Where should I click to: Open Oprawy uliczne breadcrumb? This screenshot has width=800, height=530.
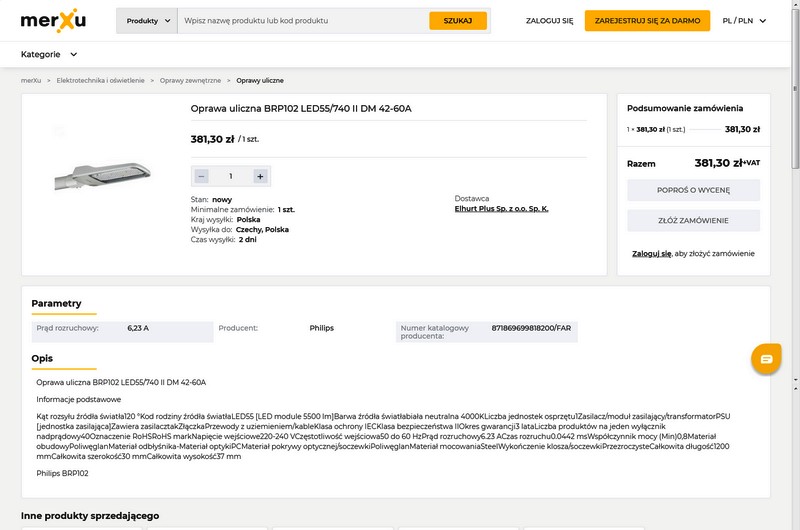260,81
